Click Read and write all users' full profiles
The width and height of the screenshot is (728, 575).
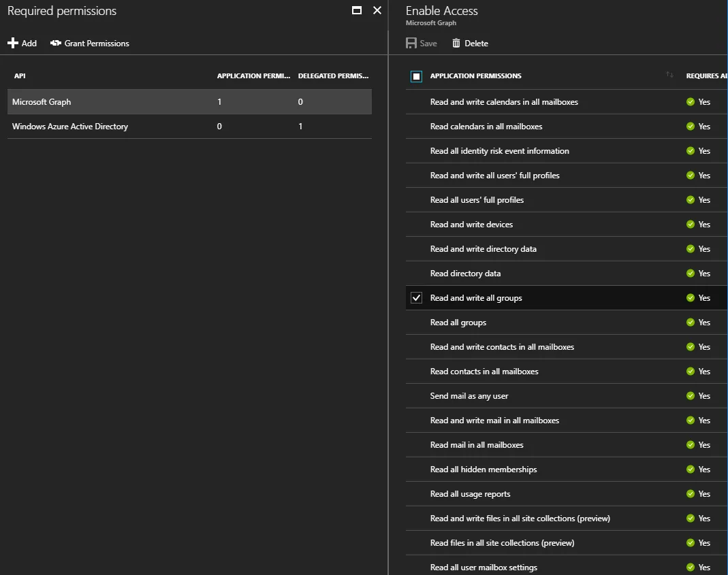click(x=494, y=176)
